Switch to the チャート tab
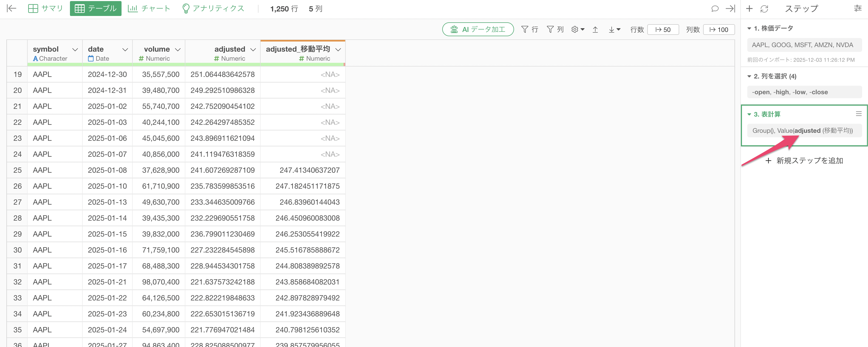This screenshot has width=868, height=347. [x=149, y=9]
